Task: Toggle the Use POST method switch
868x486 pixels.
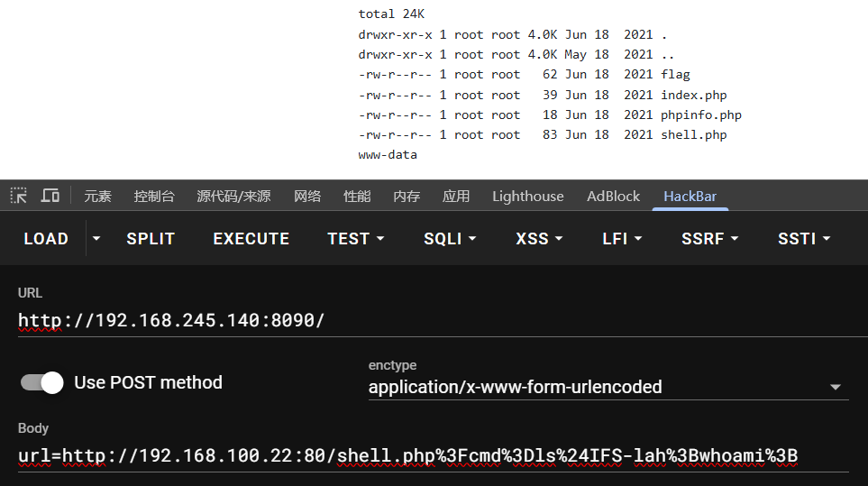Action: click(42, 382)
